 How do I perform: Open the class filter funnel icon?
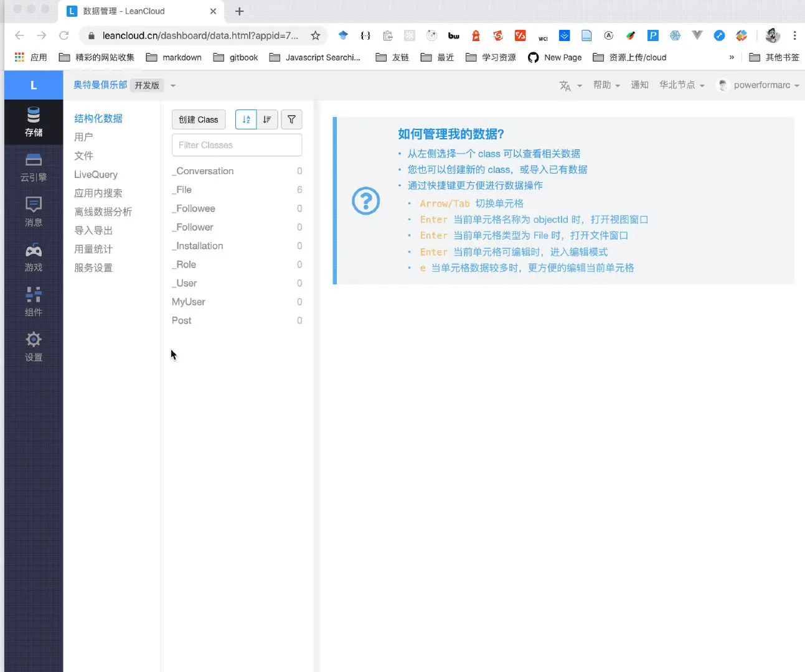pos(291,119)
